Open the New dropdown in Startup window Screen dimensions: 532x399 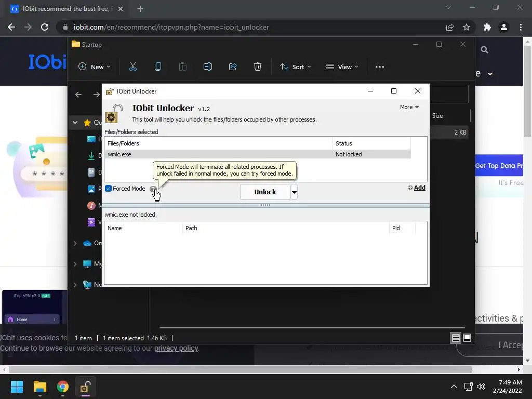[x=95, y=67]
